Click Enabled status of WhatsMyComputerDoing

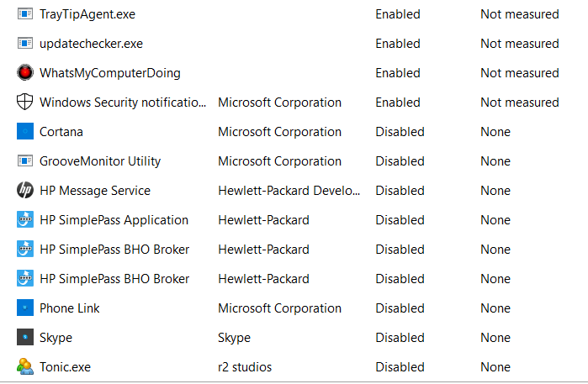point(397,73)
